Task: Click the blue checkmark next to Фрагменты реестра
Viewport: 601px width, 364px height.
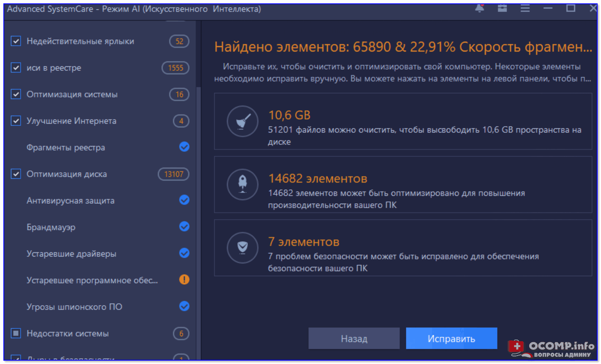Action: click(184, 147)
